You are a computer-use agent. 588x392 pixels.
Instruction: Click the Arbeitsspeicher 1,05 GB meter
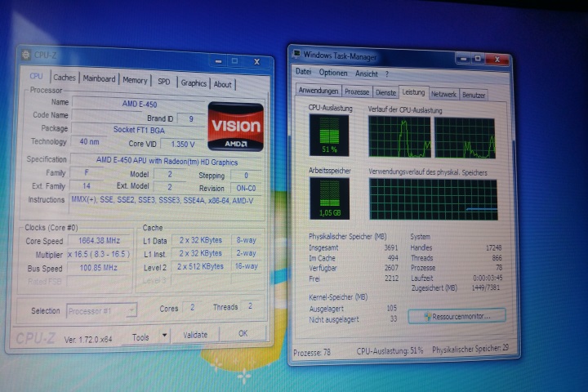click(x=330, y=198)
